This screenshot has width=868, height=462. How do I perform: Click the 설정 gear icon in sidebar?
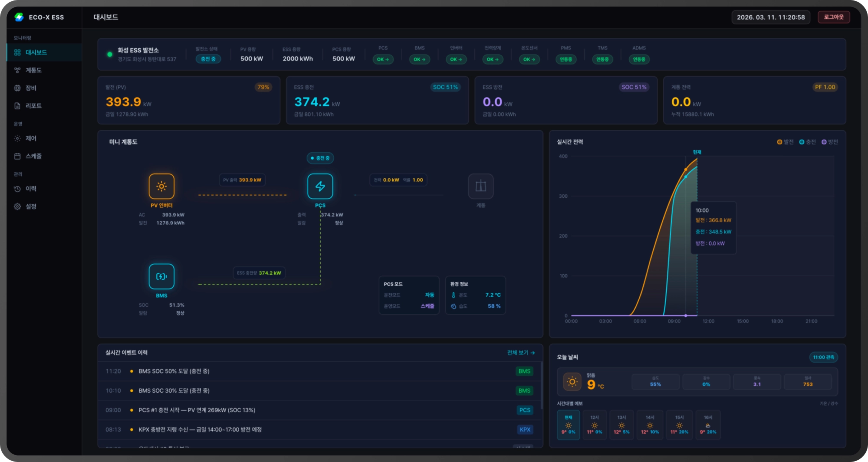click(17, 206)
